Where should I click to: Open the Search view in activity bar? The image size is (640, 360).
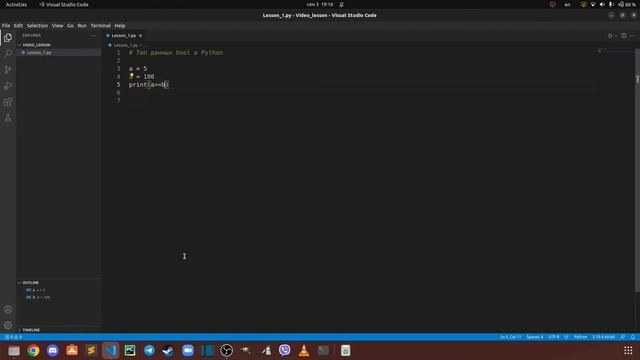click(x=8, y=53)
